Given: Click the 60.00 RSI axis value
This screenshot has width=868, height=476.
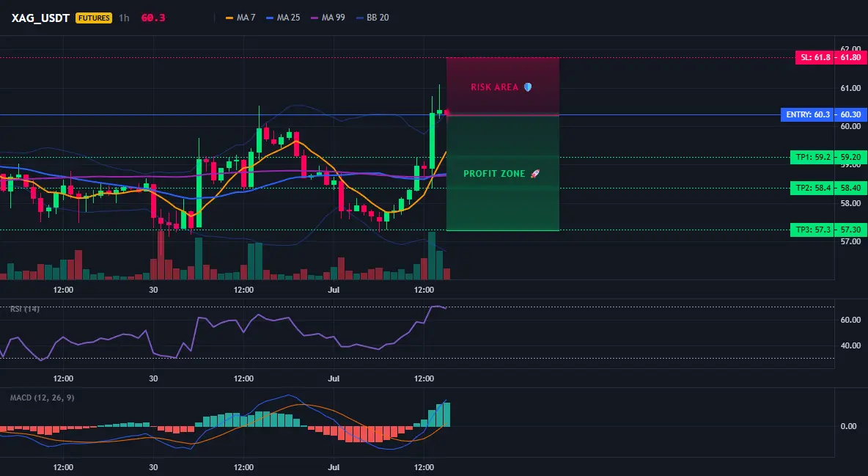Looking at the screenshot, I should point(850,320).
